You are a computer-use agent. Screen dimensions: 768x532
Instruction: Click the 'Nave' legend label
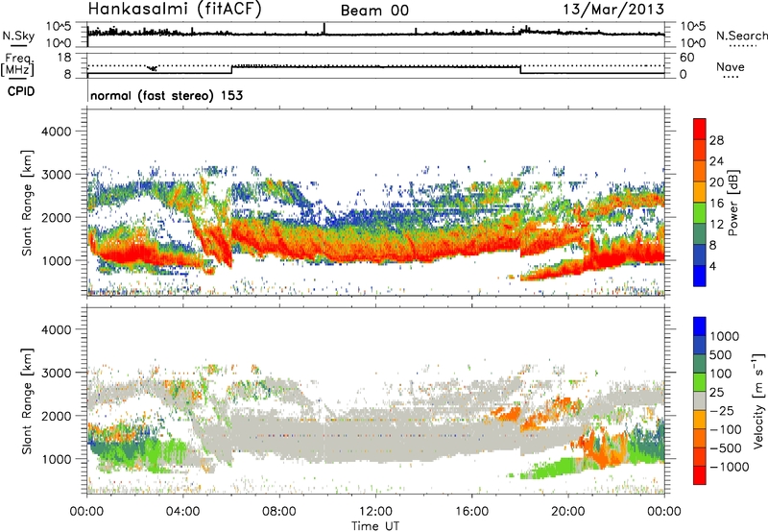[x=731, y=66]
